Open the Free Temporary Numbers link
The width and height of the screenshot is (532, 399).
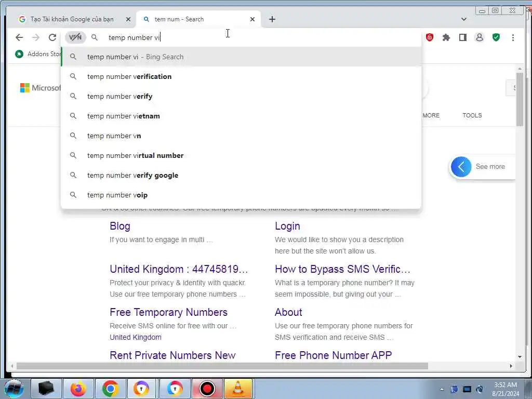(x=169, y=312)
